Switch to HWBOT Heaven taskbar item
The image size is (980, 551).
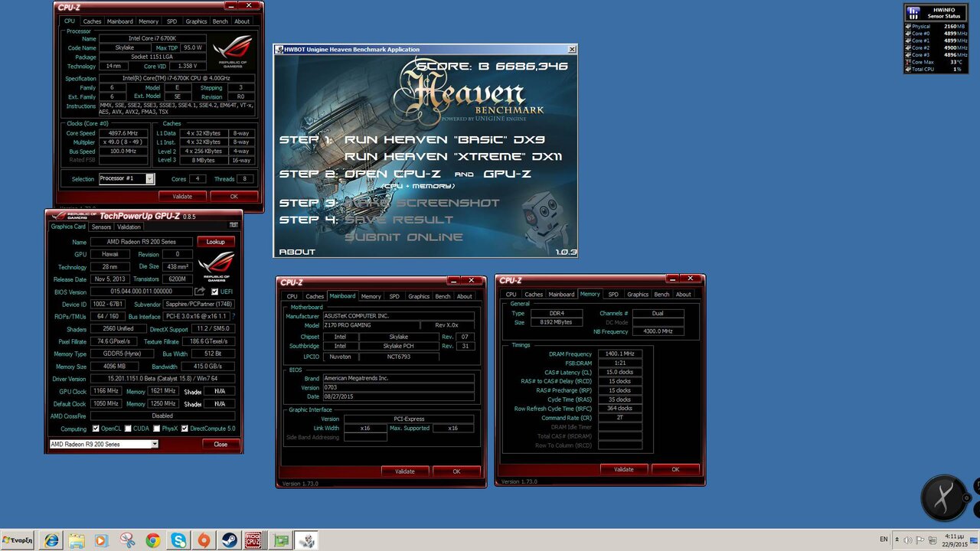coord(306,540)
